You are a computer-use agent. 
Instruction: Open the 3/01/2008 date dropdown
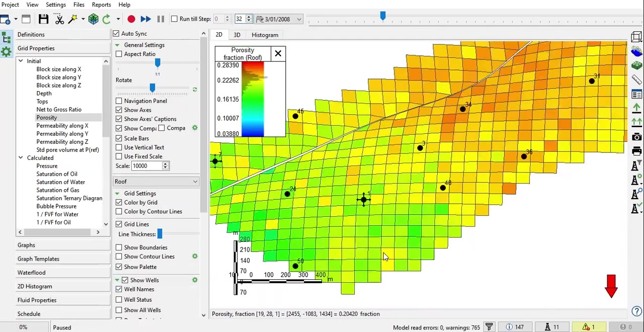click(299, 19)
